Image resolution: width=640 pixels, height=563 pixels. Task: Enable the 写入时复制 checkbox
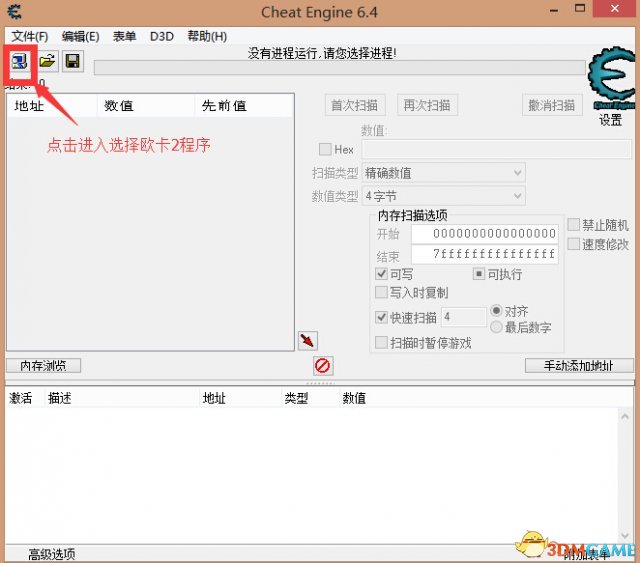382,293
